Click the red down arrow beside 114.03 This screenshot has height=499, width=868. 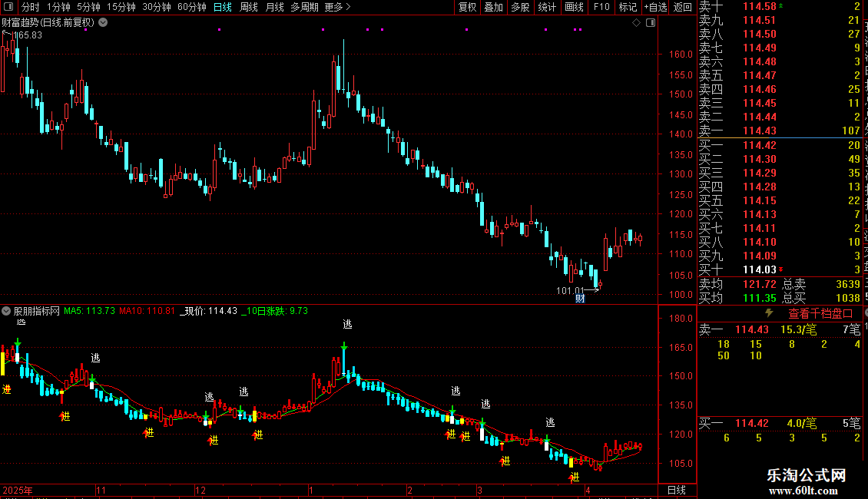point(780,269)
